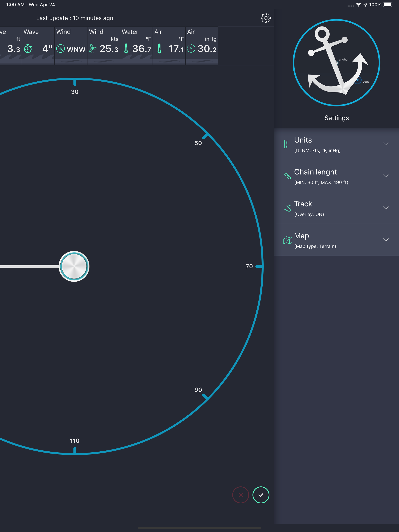Tap the wave period stopwatch icon
This screenshot has height=532, width=399.
pyautogui.click(x=28, y=48)
